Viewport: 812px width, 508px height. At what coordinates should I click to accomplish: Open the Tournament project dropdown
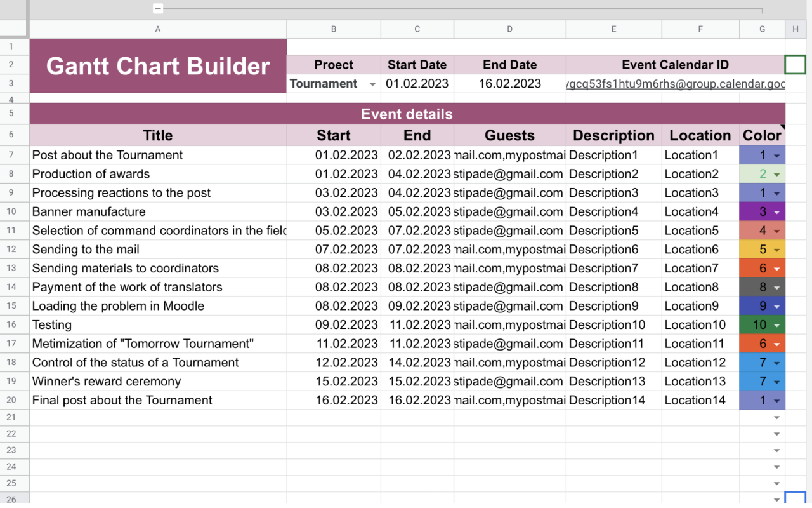pos(372,83)
